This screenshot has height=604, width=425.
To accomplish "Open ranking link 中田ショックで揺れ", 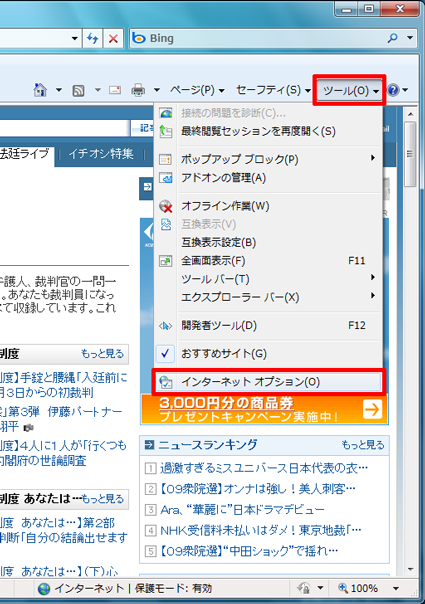I will coord(249,551).
